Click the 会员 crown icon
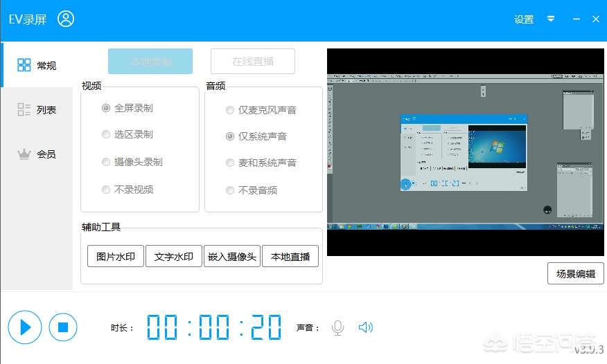 [x=24, y=154]
